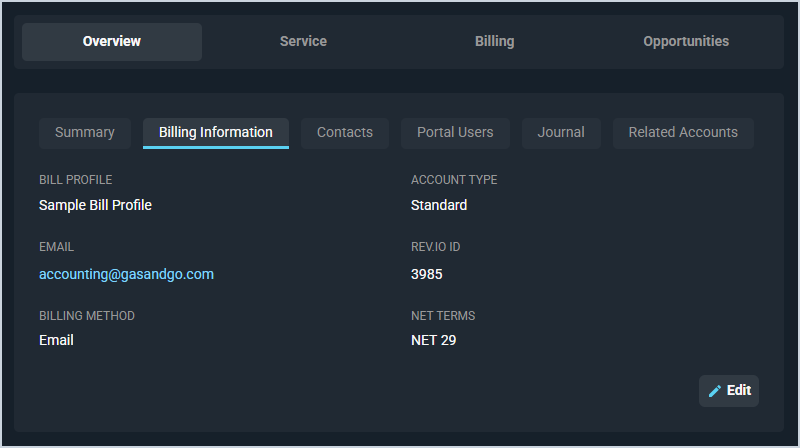Click the pencil icon beside Edit

[714, 391]
